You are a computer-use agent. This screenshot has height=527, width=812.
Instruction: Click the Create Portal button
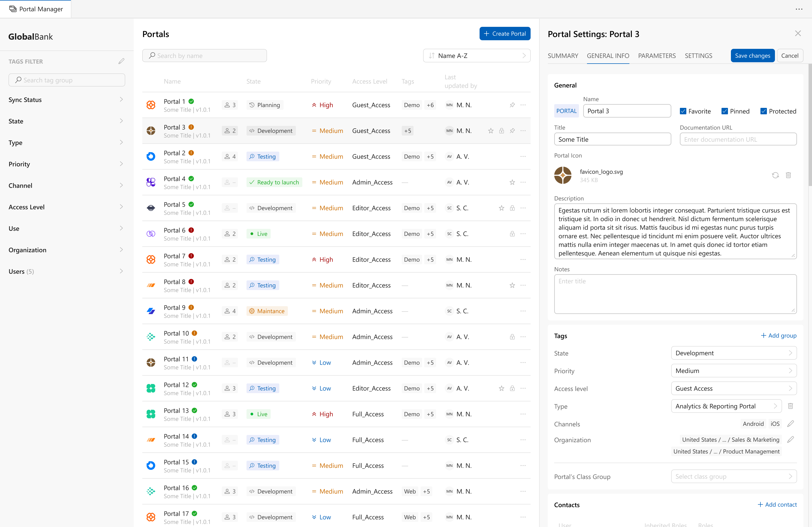point(505,34)
